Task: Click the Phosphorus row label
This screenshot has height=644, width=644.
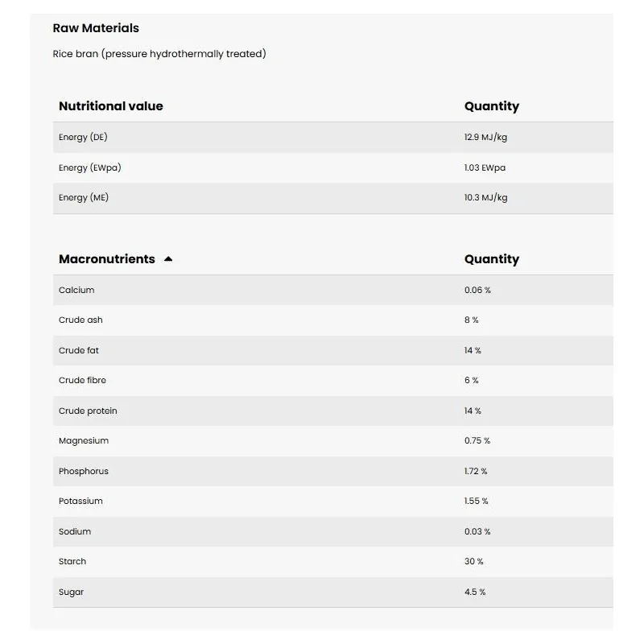Action: 84,471
